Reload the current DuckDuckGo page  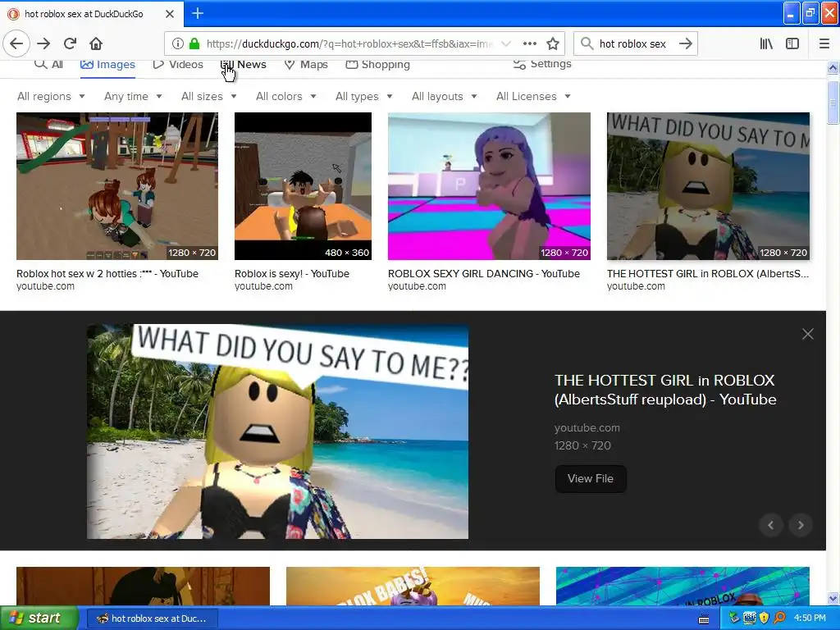(70, 43)
